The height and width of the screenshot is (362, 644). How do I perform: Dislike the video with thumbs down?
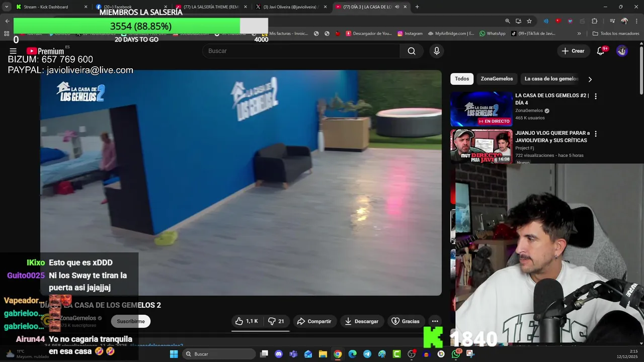(276, 321)
